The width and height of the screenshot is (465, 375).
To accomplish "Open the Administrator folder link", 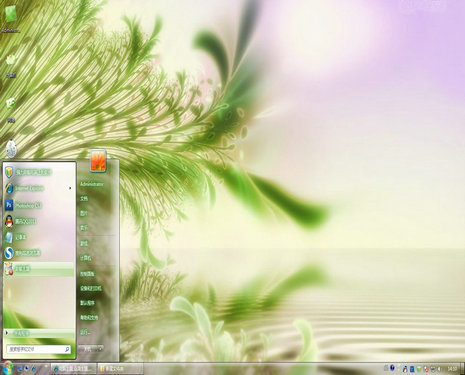I will click(x=92, y=184).
